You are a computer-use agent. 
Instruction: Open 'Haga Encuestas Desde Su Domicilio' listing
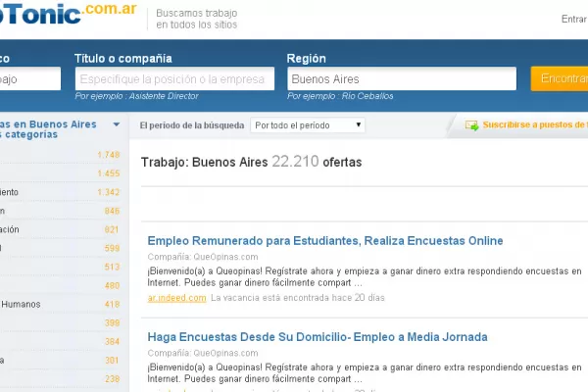pyautogui.click(x=318, y=337)
